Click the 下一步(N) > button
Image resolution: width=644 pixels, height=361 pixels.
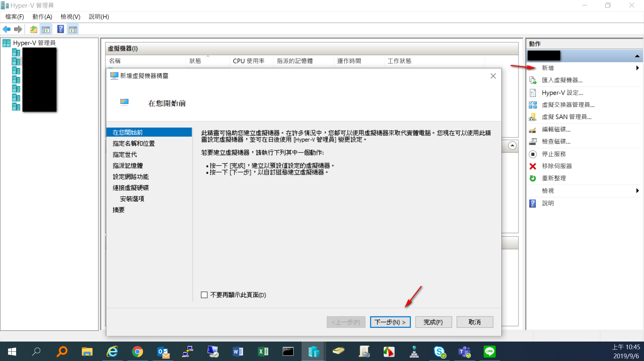pos(390,322)
